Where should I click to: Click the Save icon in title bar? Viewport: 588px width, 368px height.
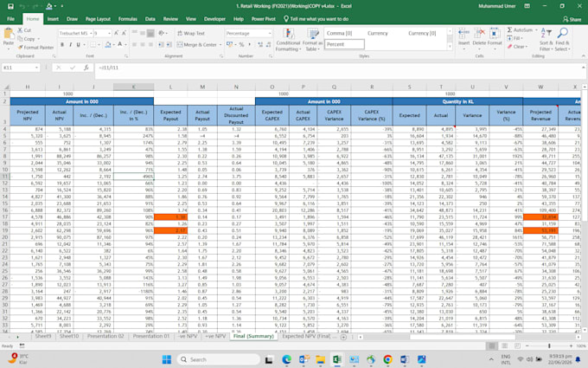tap(10, 6)
